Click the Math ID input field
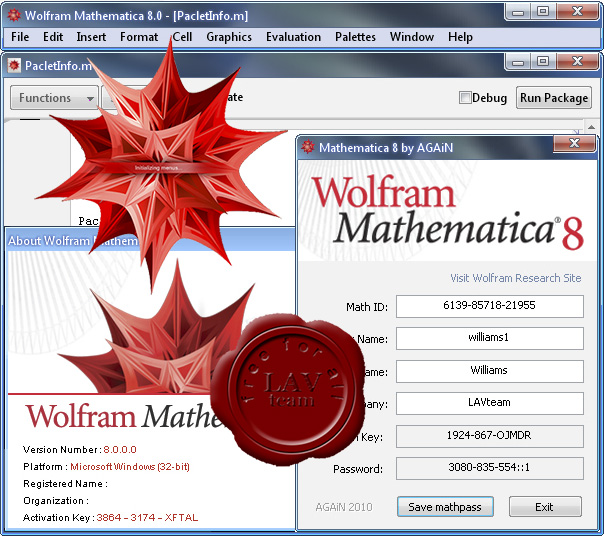Viewport: 604px width, 536px height. pyautogui.click(x=490, y=306)
